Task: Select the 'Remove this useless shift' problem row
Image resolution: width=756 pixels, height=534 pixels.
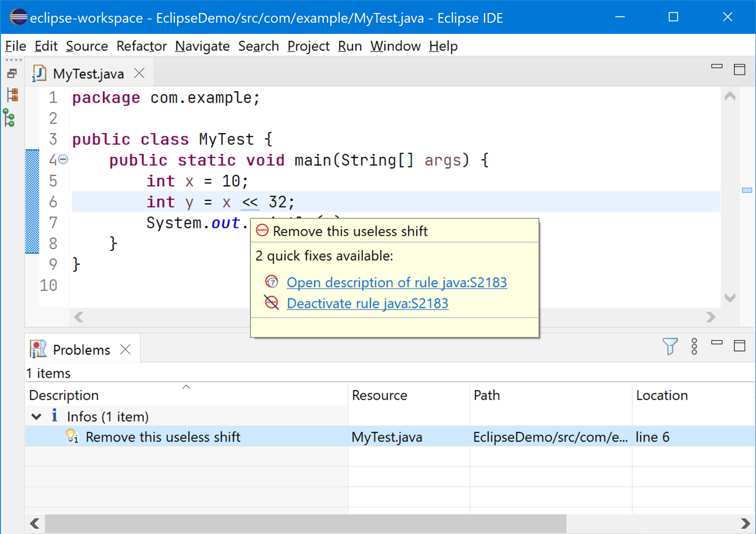Action: [x=389, y=436]
